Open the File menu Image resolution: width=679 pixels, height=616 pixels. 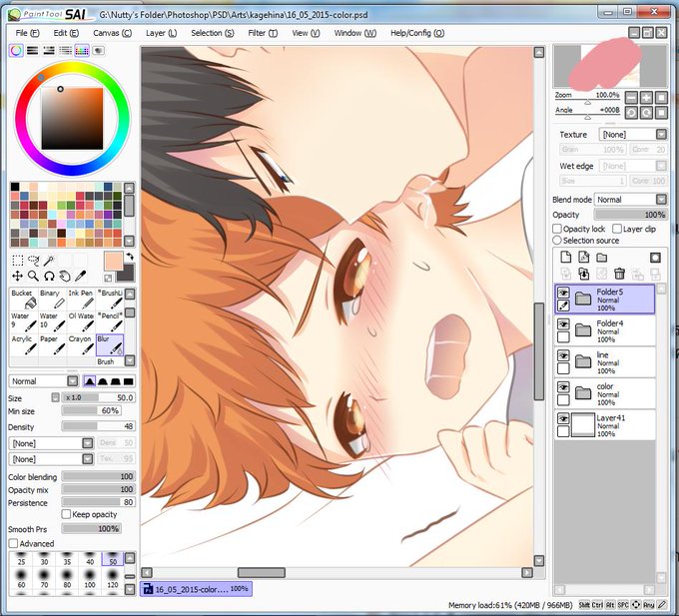coord(27,33)
